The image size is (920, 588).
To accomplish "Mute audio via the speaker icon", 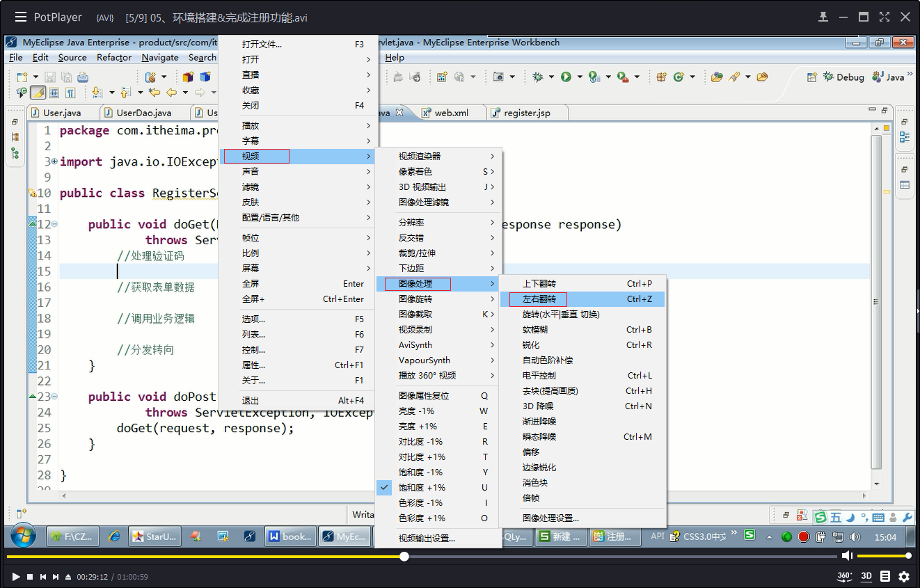I will tap(847, 556).
